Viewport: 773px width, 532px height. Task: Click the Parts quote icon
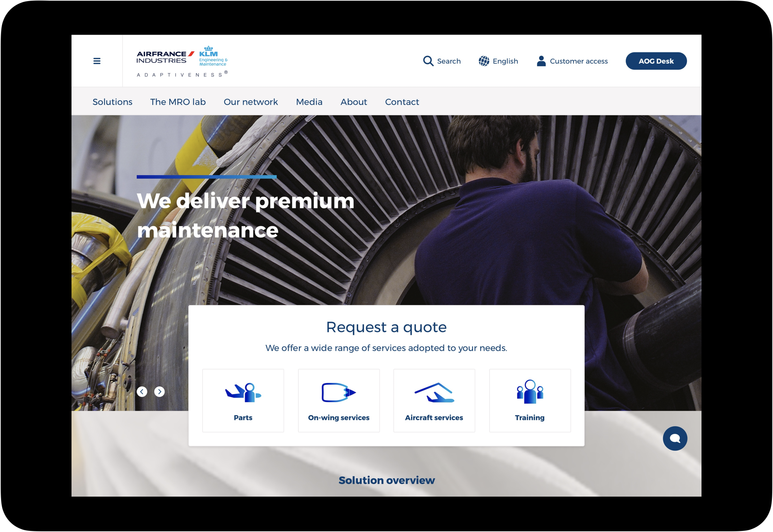point(243,392)
